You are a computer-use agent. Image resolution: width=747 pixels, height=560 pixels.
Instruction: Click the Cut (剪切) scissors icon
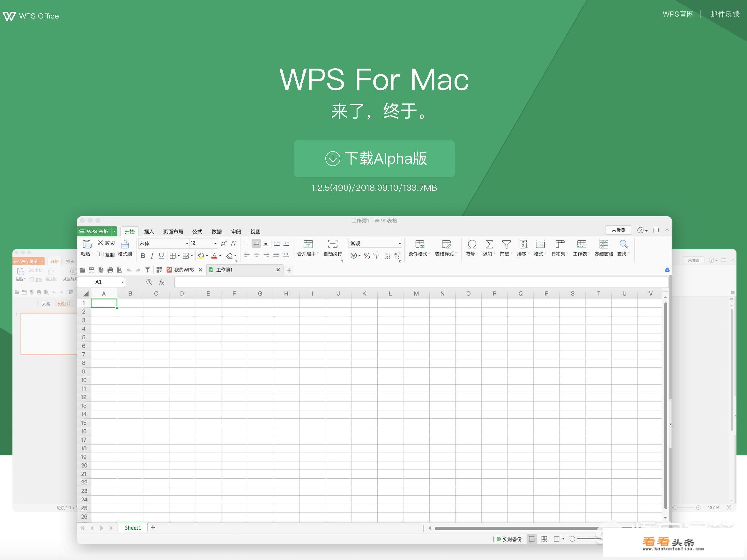100,243
